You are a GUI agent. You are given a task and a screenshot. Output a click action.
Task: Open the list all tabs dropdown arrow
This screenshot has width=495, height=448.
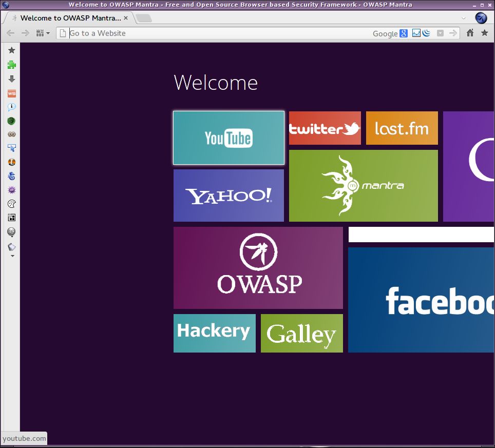(464, 18)
